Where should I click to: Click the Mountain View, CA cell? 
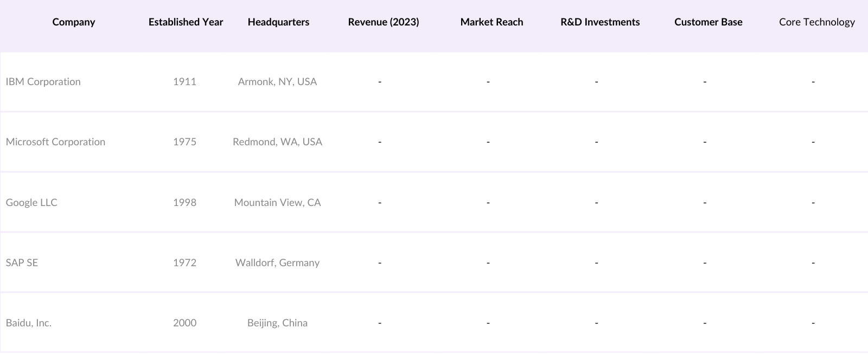point(277,203)
